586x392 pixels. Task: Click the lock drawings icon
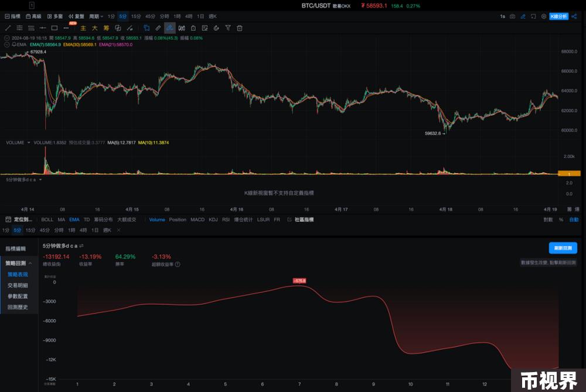pyautogui.click(x=193, y=28)
